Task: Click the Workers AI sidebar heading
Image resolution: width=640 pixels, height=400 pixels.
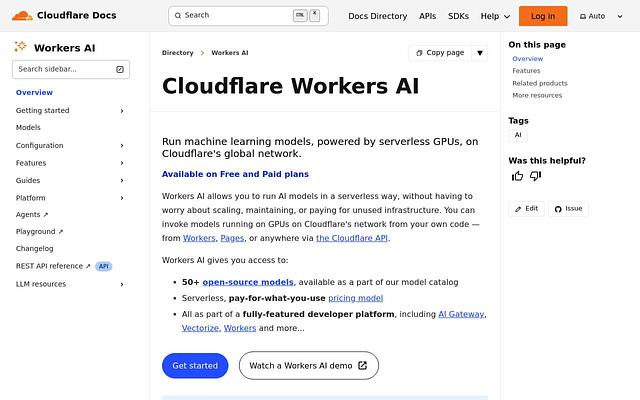Action: pyautogui.click(x=64, y=48)
